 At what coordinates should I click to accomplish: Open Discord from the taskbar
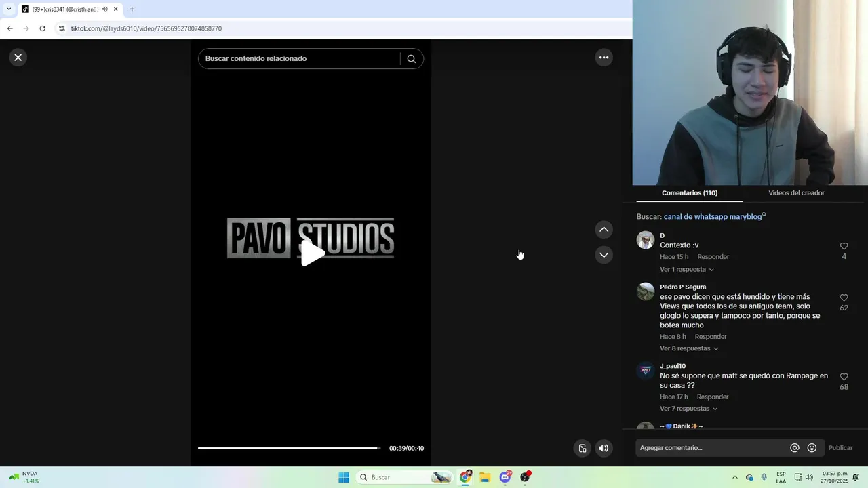coord(505,477)
